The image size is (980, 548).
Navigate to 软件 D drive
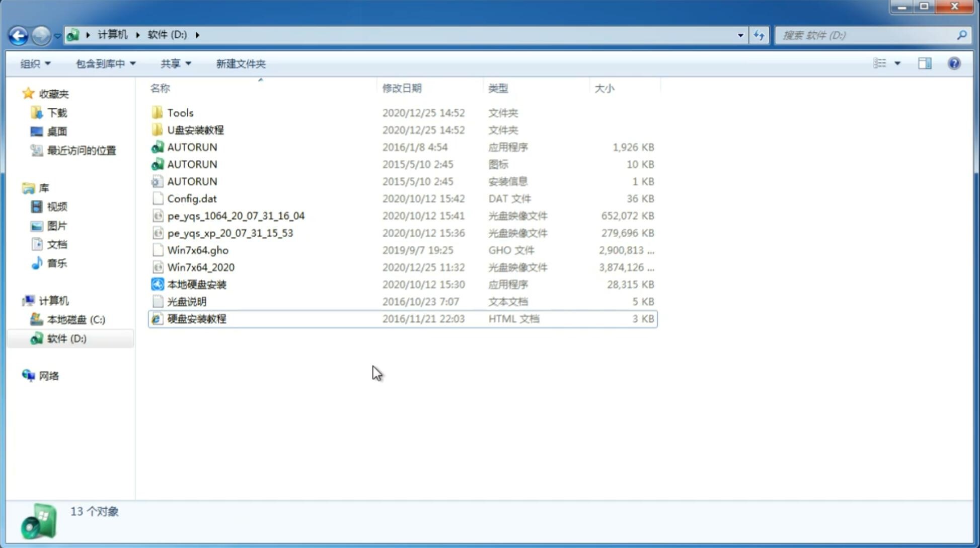click(66, 338)
